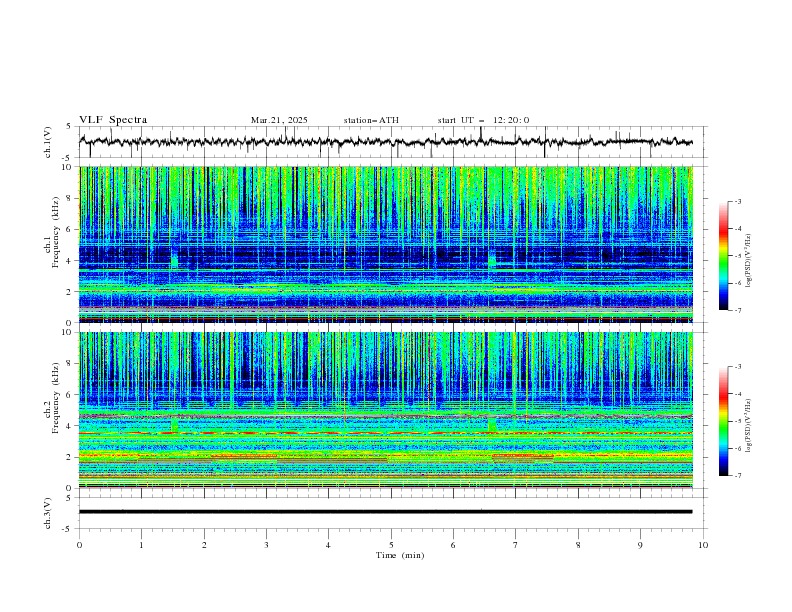Click time axis tick label "5"
Screen dimensions: 792x612
(391, 545)
